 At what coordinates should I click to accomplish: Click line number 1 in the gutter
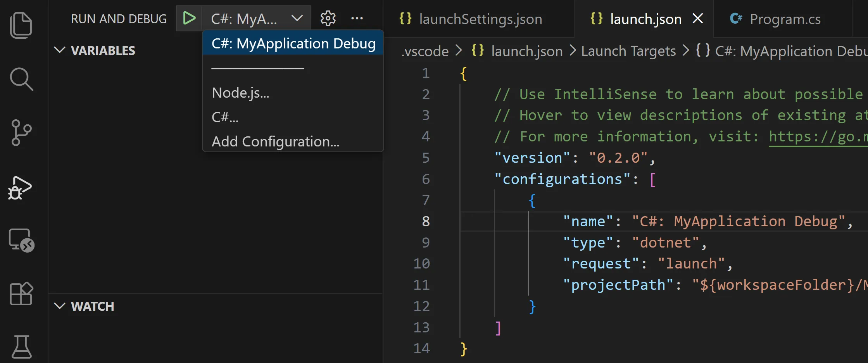tap(426, 73)
